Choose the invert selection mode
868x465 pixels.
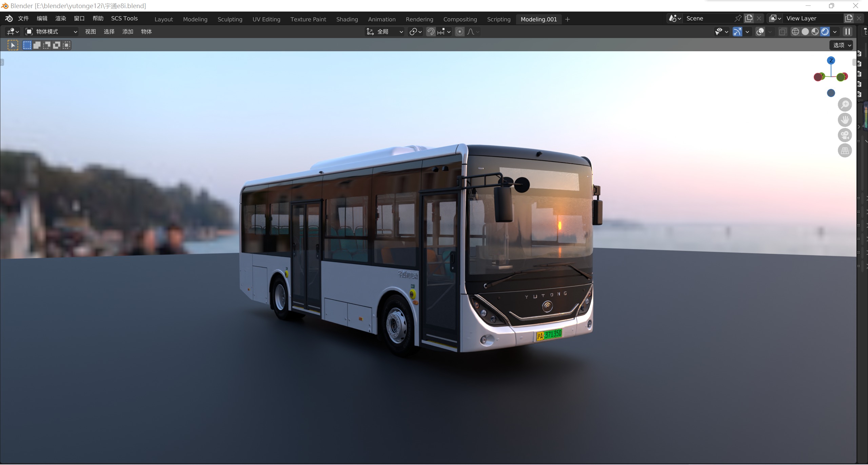(x=57, y=45)
